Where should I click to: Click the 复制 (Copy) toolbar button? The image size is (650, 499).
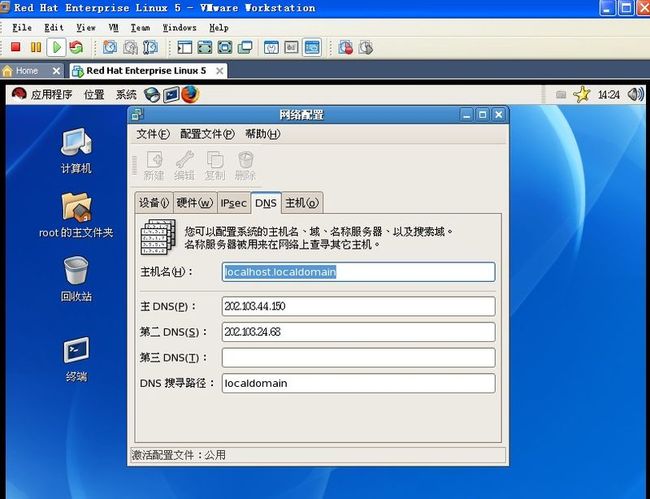(x=215, y=165)
